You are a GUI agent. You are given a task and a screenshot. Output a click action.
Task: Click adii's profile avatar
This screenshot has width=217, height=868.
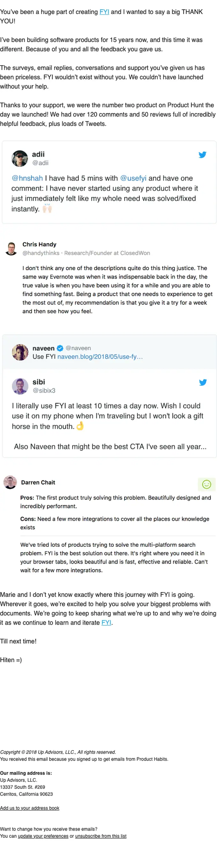pos(19,158)
